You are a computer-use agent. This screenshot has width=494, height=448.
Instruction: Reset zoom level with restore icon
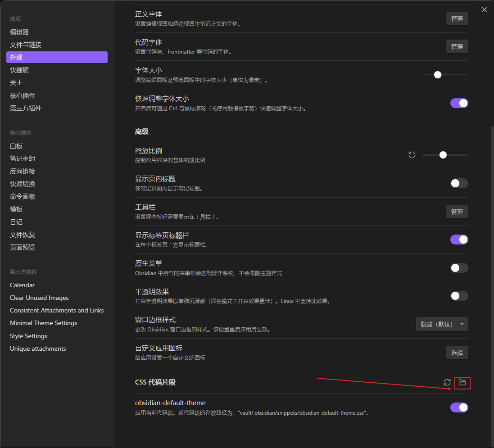pos(412,155)
